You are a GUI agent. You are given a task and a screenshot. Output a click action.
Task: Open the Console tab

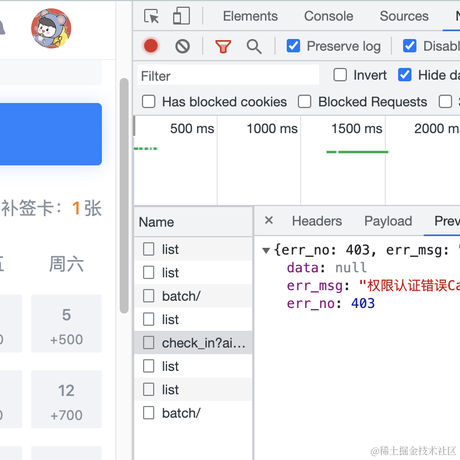329,16
